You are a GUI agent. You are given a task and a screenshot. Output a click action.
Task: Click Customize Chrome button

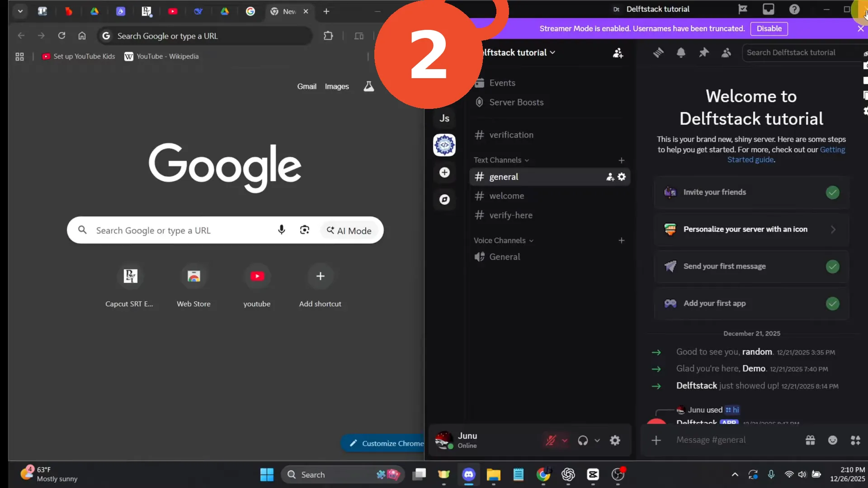pyautogui.click(x=382, y=443)
